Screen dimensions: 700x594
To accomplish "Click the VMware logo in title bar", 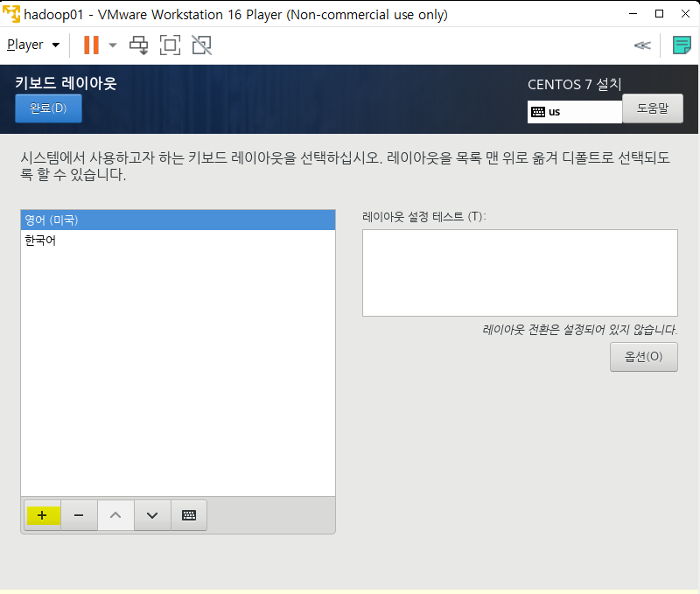I will click(11, 14).
